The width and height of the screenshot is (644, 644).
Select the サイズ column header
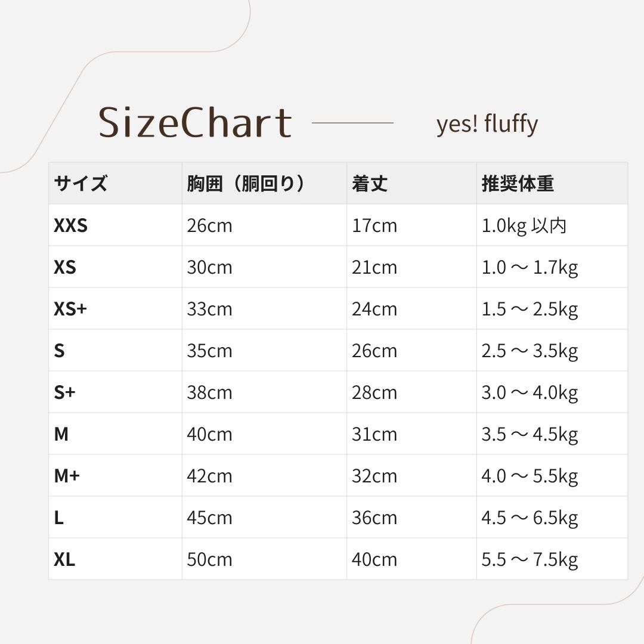click(x=80, y=184)
